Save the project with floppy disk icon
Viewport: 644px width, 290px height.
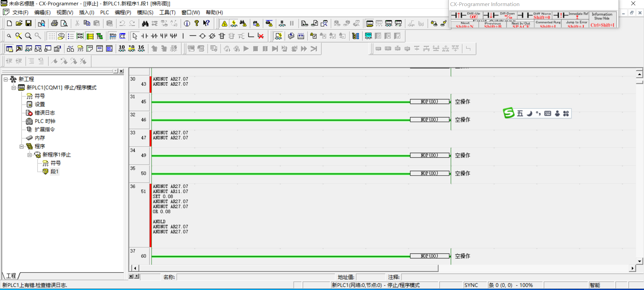point(29,23)
